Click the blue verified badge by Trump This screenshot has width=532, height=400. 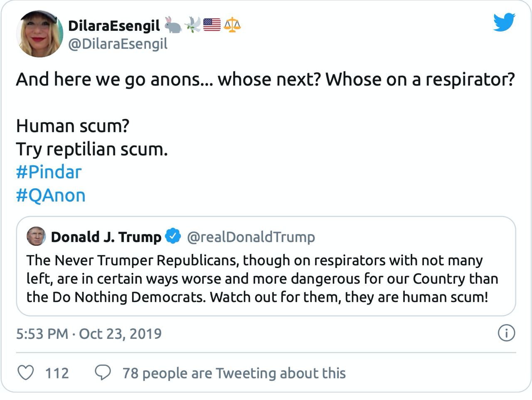coord(173,236)
